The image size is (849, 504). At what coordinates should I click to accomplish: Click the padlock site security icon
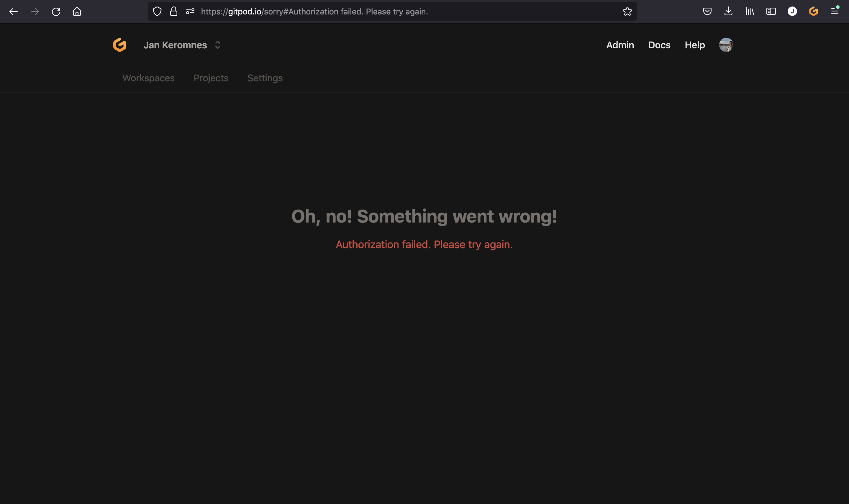tap(174, 11)
